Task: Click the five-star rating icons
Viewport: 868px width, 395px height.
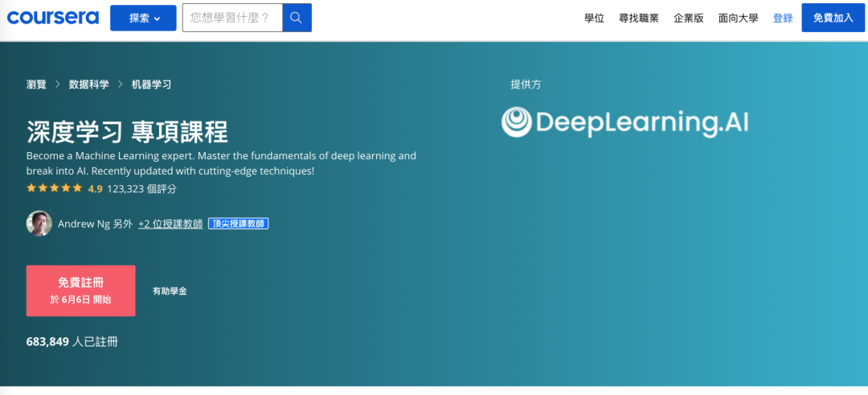Action: click(x=55, y=188)
